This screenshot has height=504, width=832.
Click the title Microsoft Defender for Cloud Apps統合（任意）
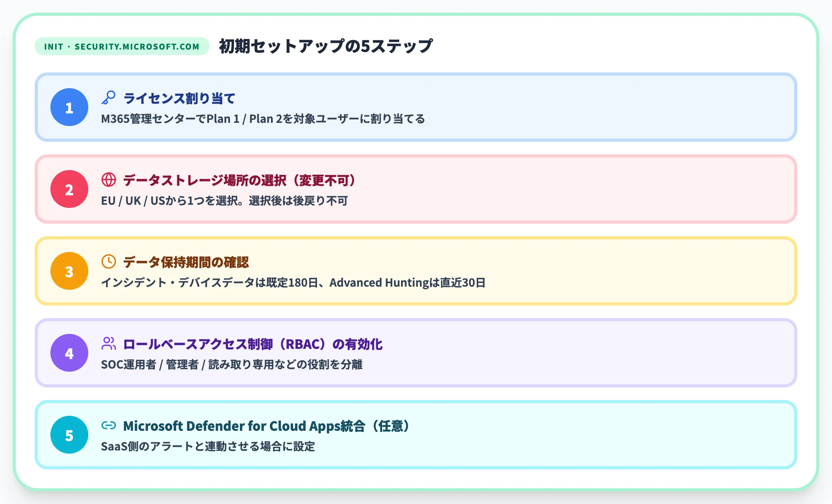pos(267,426)
